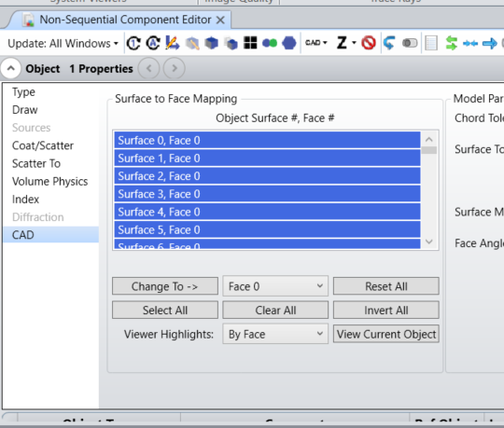Open the Face 0 dropdown
The width and height of the screenshot is (504, 428).
click(275, 286)
